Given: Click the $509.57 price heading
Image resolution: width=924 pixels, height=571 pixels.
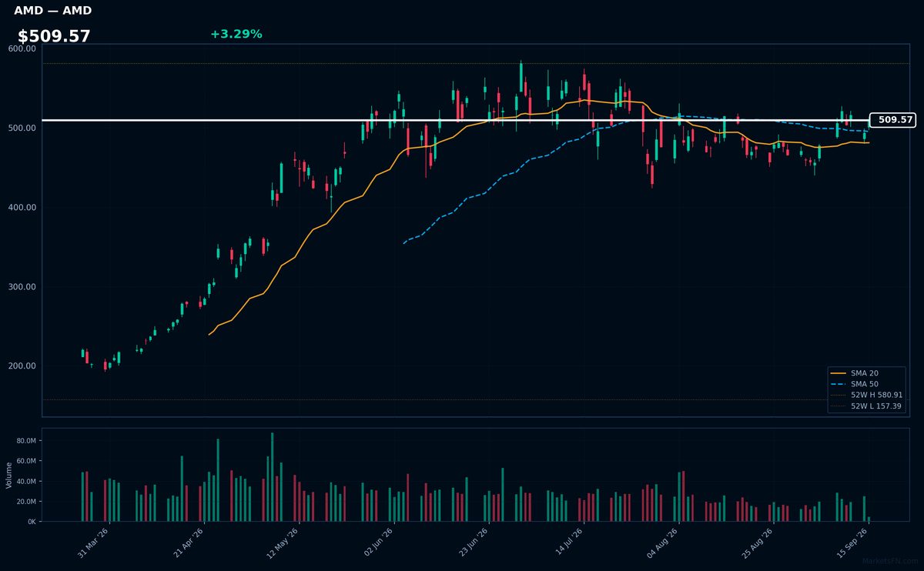Looking at the screenshot, I should [54, 36].
